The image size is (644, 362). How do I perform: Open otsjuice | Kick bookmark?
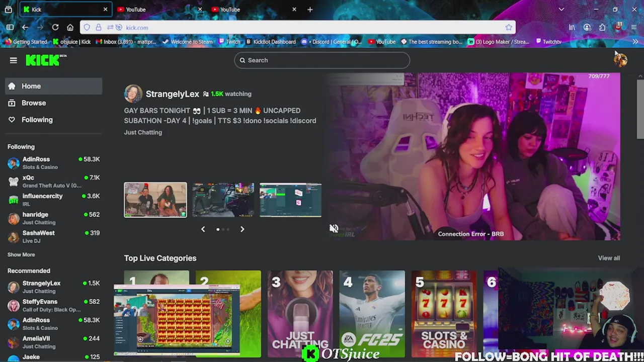[x=72, y=42]
